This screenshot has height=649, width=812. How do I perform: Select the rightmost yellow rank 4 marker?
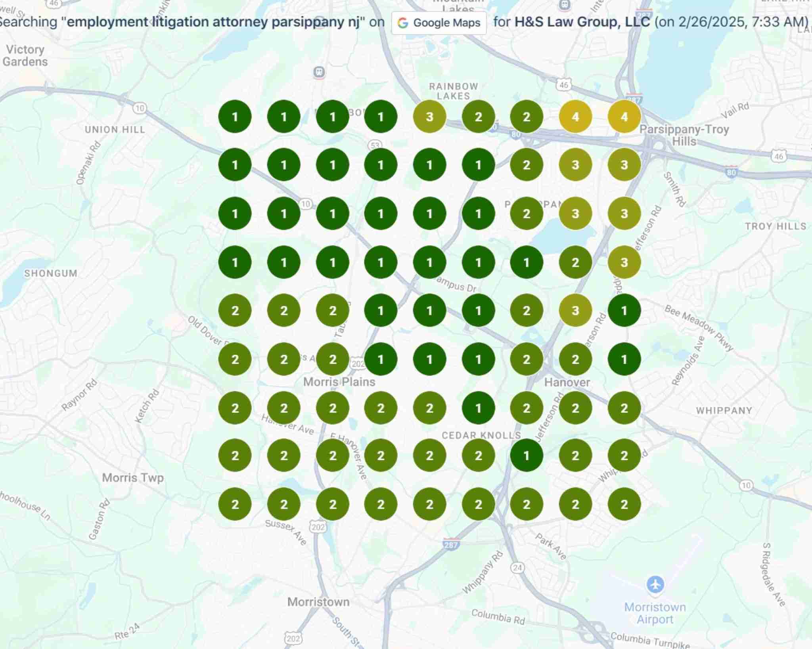coord(624,116)
